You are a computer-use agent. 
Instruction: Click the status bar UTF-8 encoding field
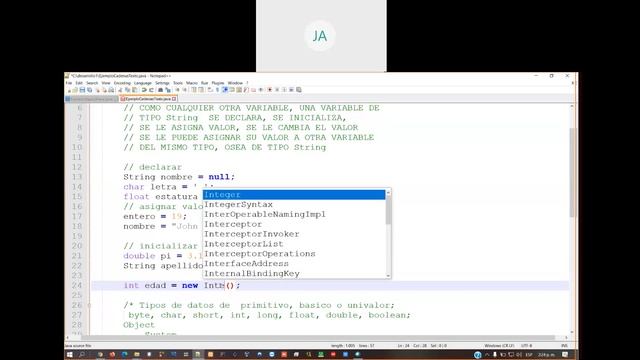pyautogui.click(x=527, y=346)
